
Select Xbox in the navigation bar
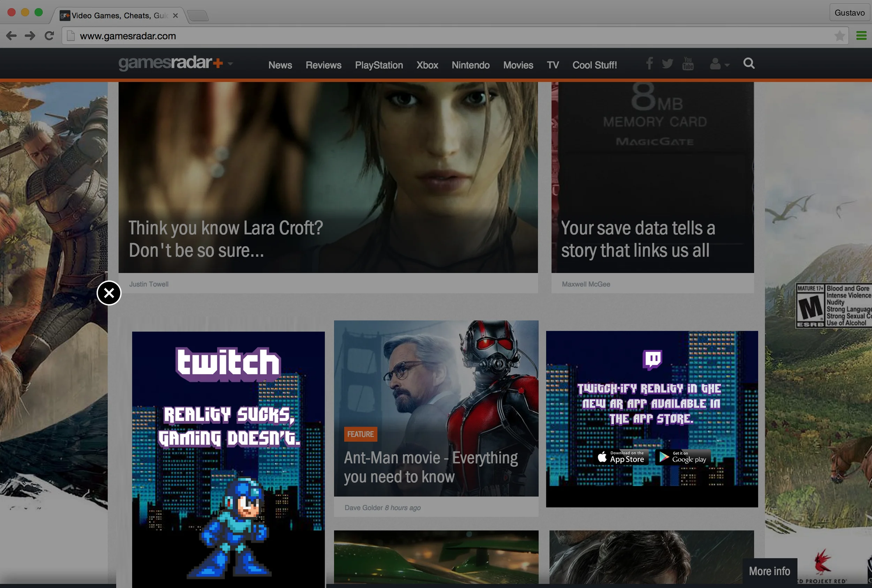tap(427, 65)
